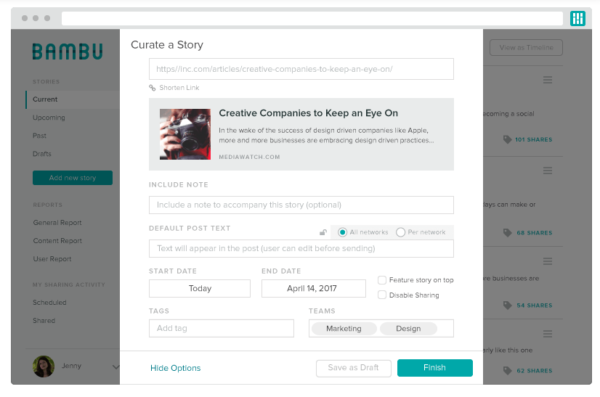Go to Past stories
Viewport: 600px width, 397px height.
coord(39,136)
